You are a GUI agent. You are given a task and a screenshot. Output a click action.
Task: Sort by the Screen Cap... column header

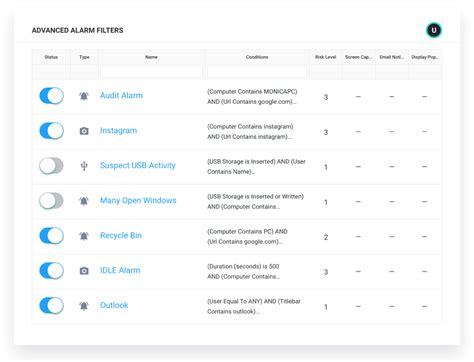pyautogui.click(x=359, y=57)
